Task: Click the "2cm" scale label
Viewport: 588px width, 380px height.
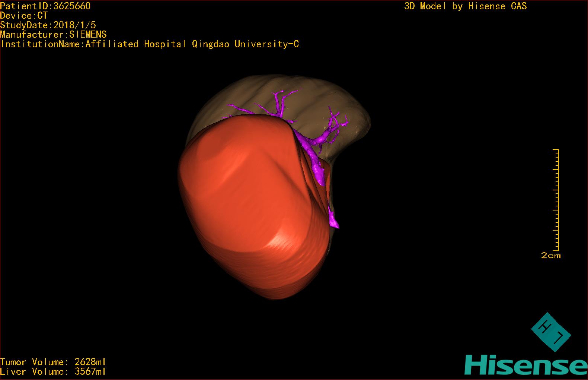Action: [x=551, y=256]
